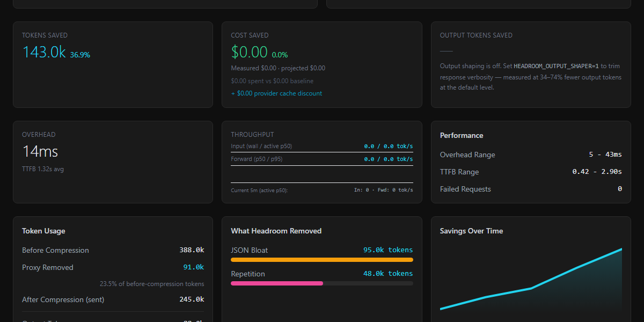
Task: Select the OVERHEAD card heading
Action: [39, 135]
